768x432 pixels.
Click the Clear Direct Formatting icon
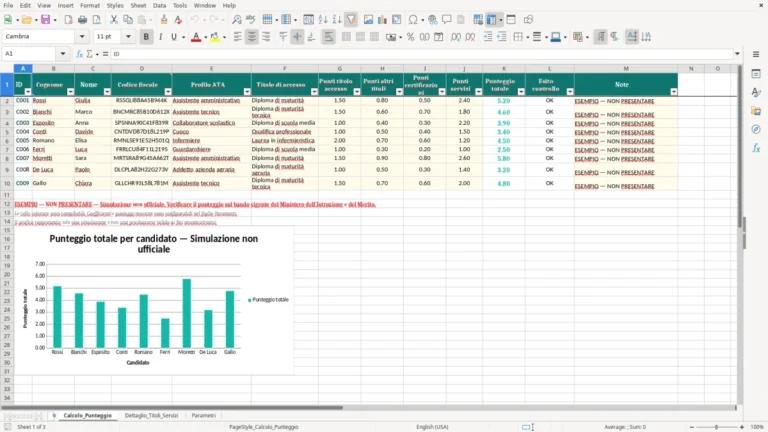(178, 20)
